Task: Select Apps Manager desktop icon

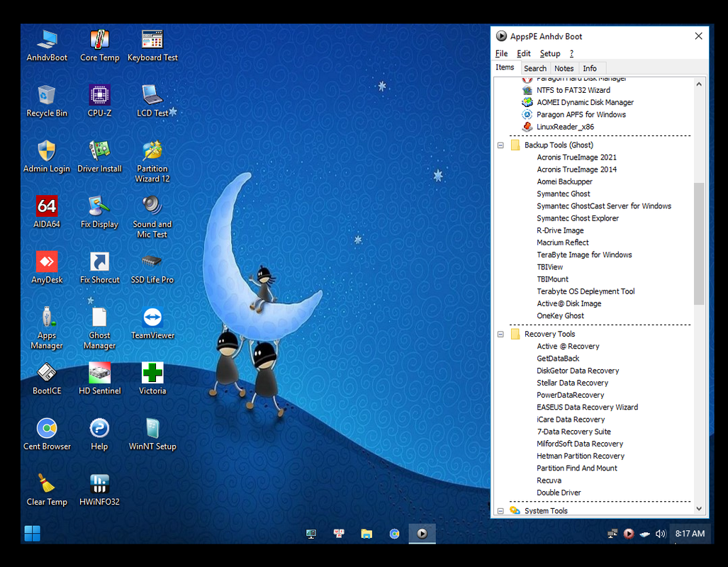Action: pos(47,328)
